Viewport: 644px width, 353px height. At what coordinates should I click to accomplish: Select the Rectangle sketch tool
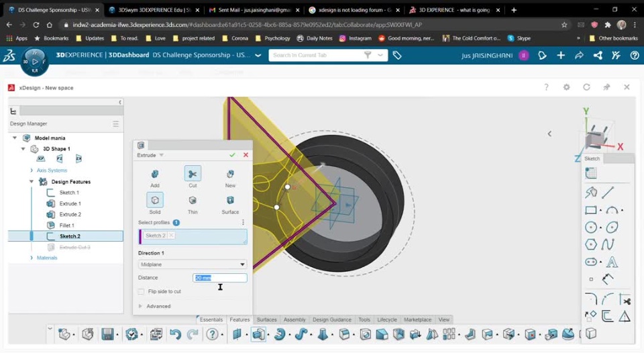(x=590, y=210)
